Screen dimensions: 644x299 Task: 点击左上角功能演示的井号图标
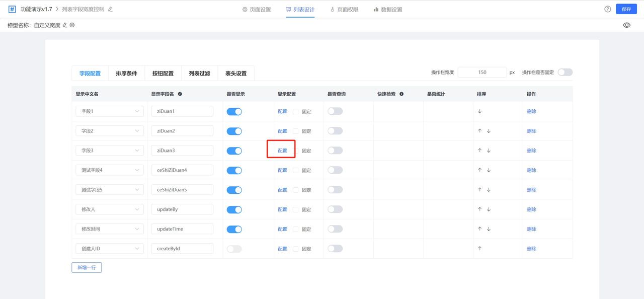pos(11,9)
